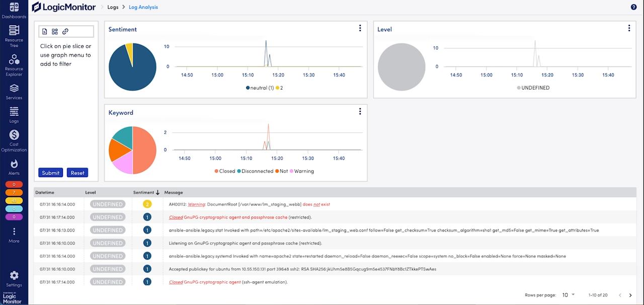Open the Alerts sidebar icon
644x305 pixels.
[x=14, y=165]
